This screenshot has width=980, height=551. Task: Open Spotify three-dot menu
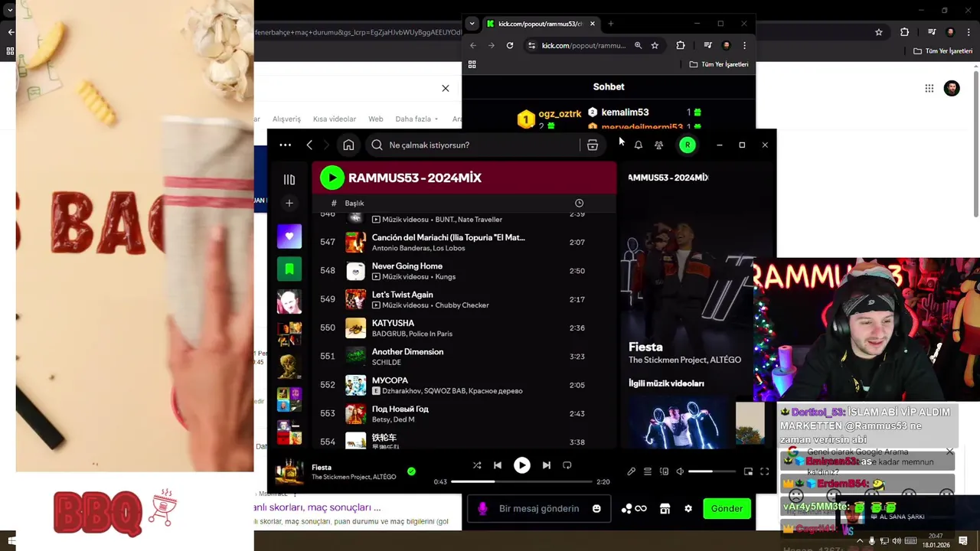point(285,145)
